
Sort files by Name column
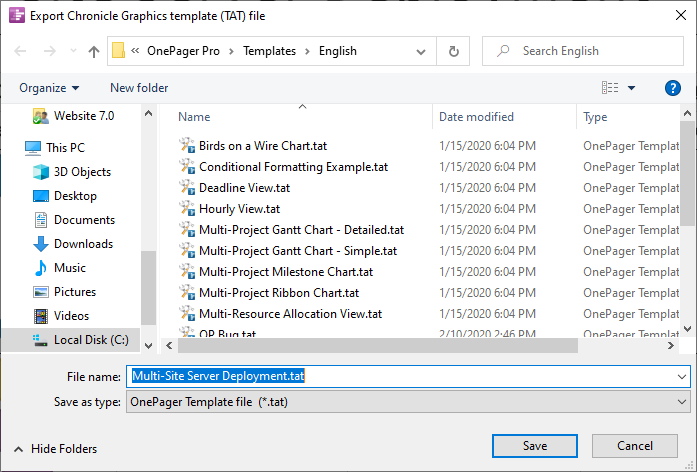[194, 117]
